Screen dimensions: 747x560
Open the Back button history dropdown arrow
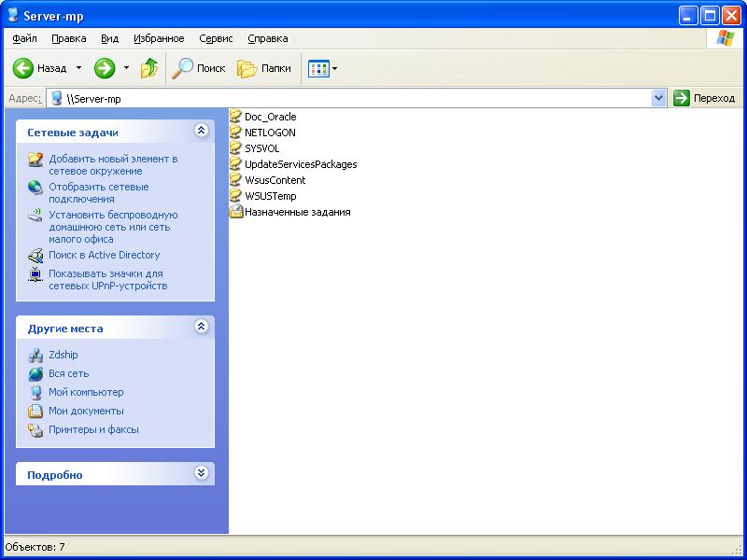[x=78, y=68]
